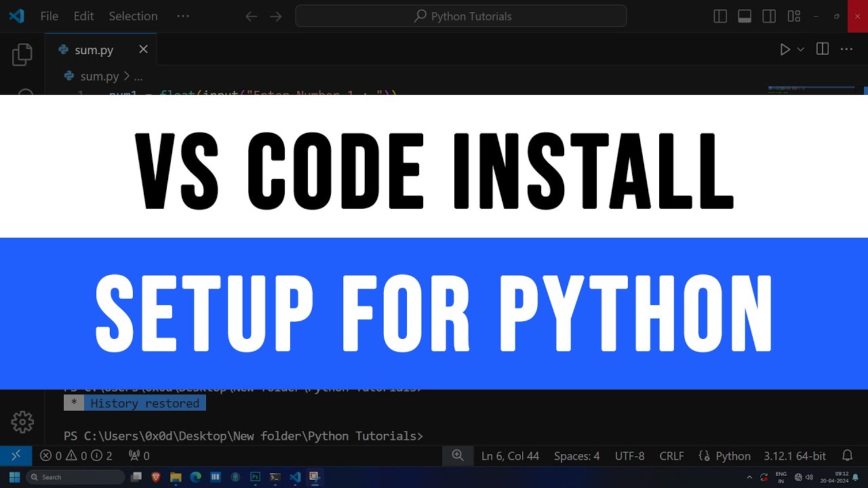Change line endings via CRLF
This screenshot has height=488, width=868.
tap(672, 456)
